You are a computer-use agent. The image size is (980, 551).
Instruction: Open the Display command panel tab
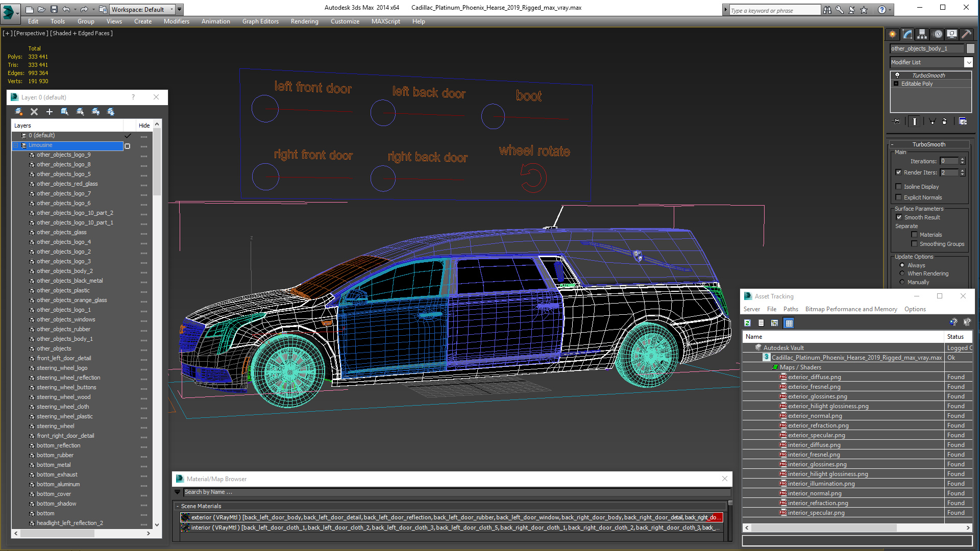952,34
